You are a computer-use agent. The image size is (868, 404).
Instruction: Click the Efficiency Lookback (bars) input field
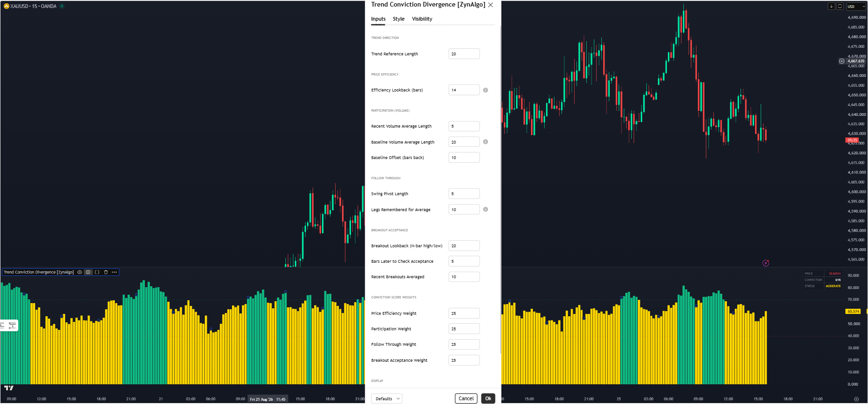point(464,90)
